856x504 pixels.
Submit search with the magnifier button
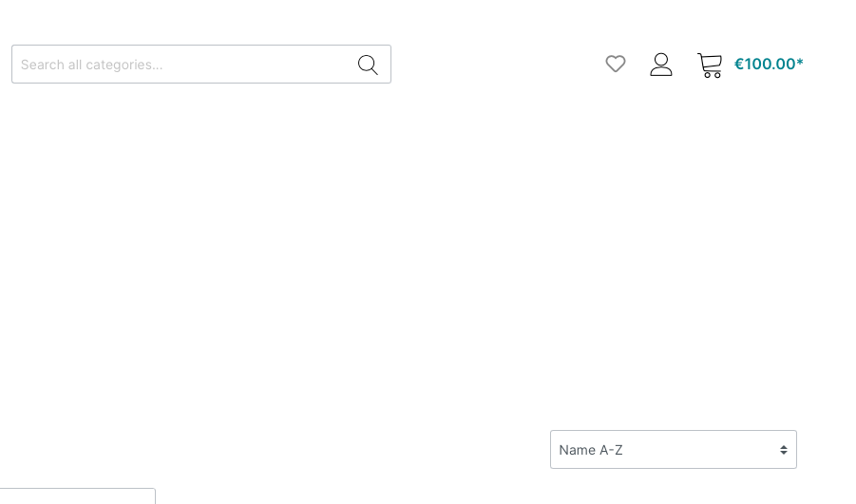point(368,65)
